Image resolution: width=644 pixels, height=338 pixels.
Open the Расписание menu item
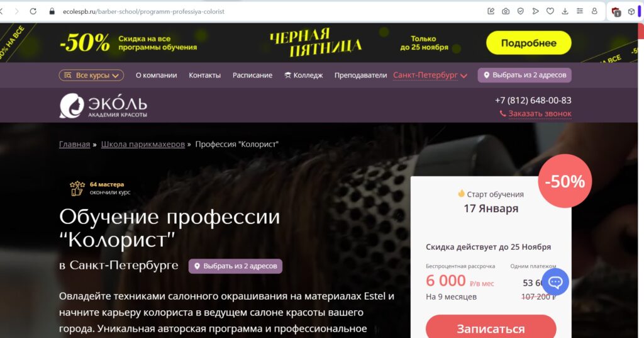252,76
